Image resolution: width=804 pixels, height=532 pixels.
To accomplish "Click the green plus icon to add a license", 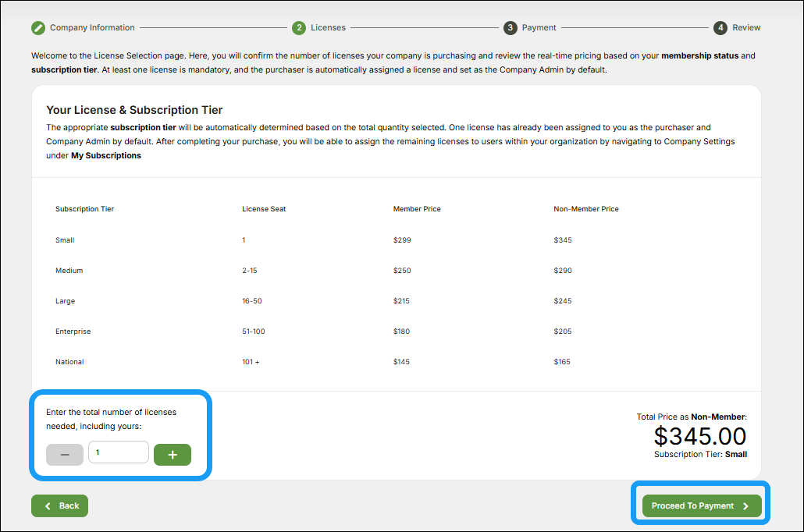I will 172,453.
